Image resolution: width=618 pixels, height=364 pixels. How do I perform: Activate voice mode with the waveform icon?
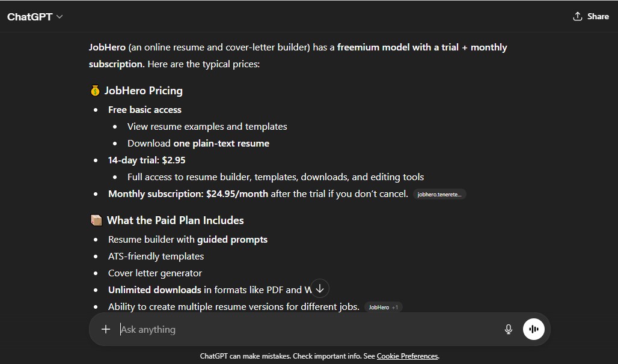pyautogui.click(x=533, y=329)
